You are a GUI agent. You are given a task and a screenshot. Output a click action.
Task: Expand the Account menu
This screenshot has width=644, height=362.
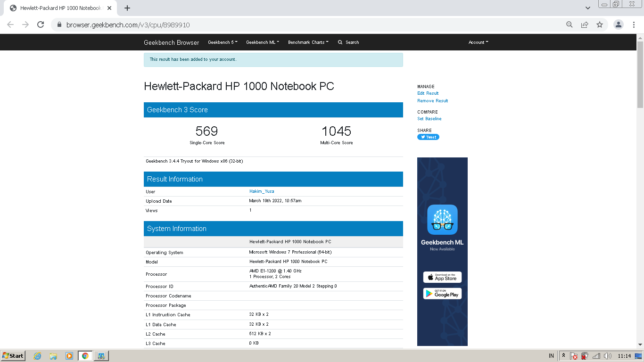coord(479,42)
